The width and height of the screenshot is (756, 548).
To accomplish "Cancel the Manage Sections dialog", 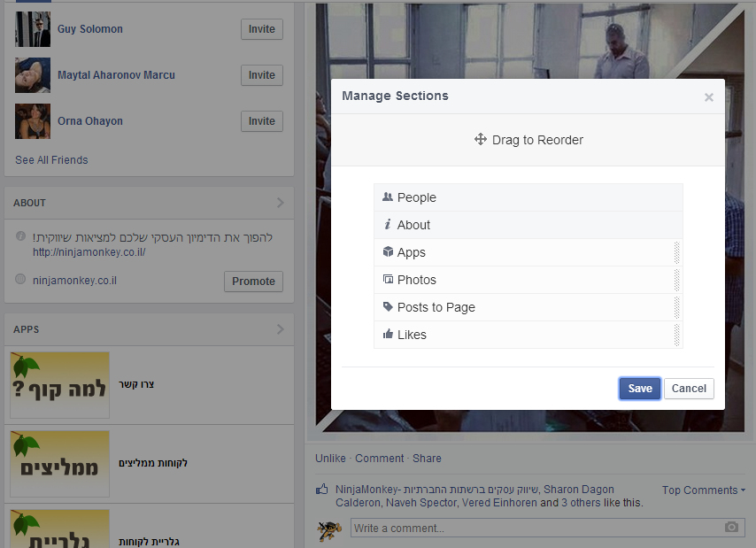I will point(689,389).
